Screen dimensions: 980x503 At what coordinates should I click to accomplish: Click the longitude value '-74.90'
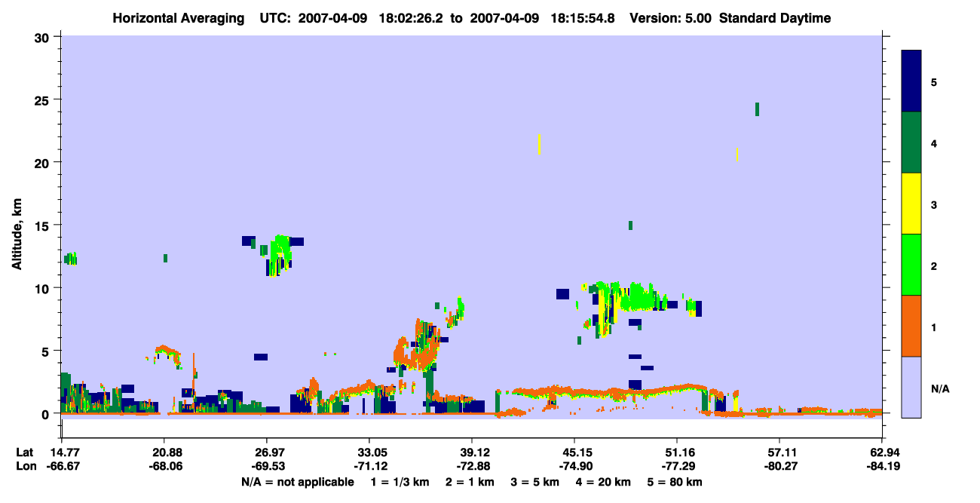point(574,467)
